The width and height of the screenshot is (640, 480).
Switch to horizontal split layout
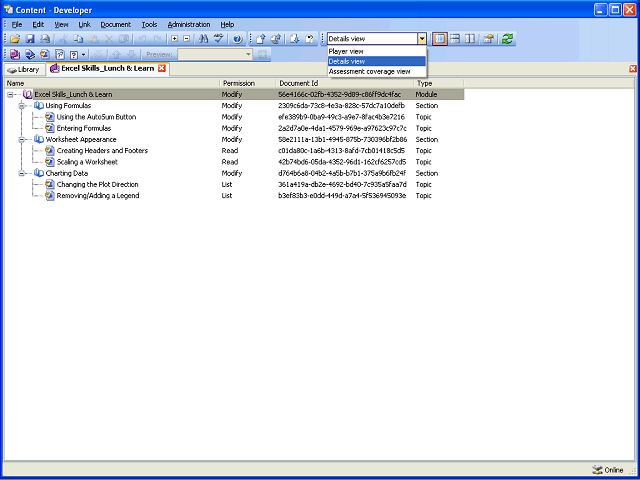pos(455,39)
